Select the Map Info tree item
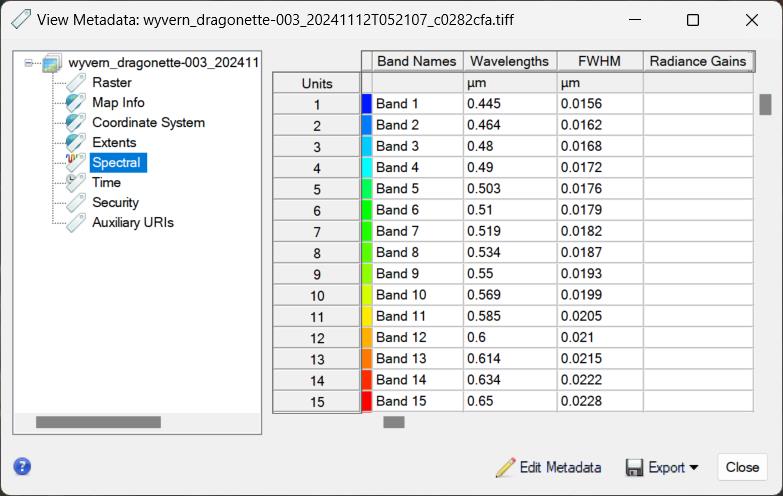Screen dimensions: 783x496 pyautogui.click(x=118, y=102)
